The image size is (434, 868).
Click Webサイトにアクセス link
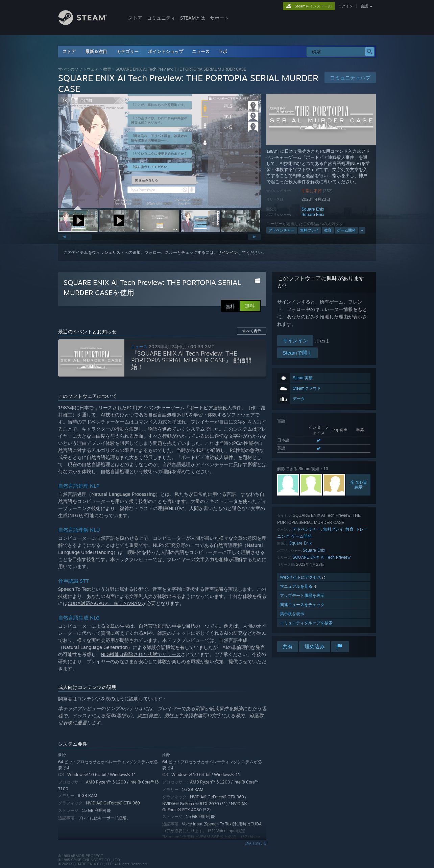[x=323, y=577]
